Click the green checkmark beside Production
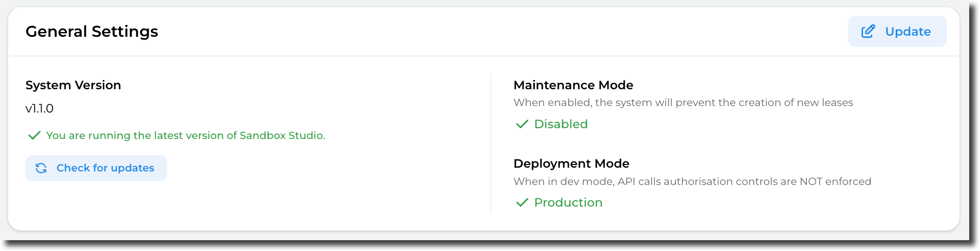 click(x=522, y=203)
